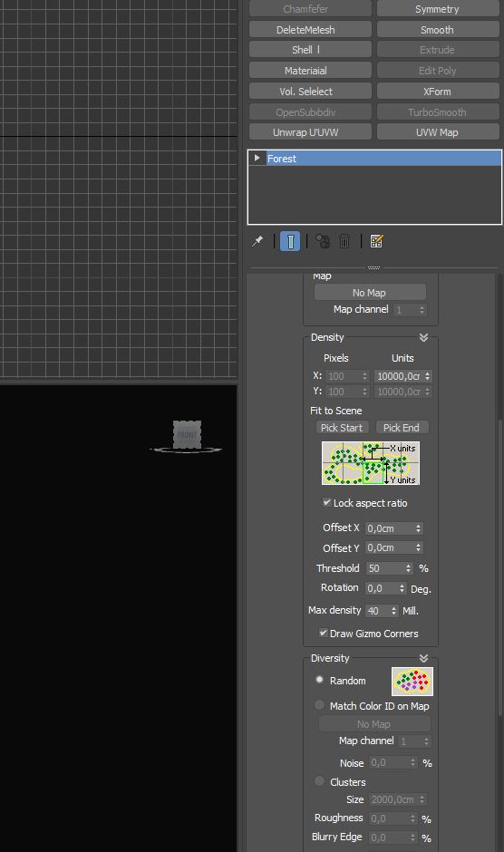Click the Noise percentage field

coord(389,762)
